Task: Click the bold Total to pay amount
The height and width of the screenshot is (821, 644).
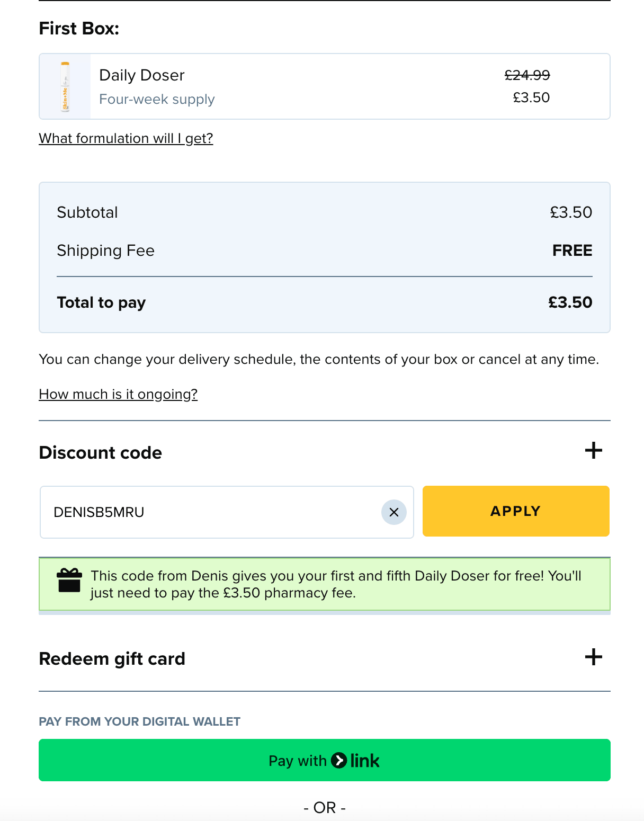Action: pos(570,302)
